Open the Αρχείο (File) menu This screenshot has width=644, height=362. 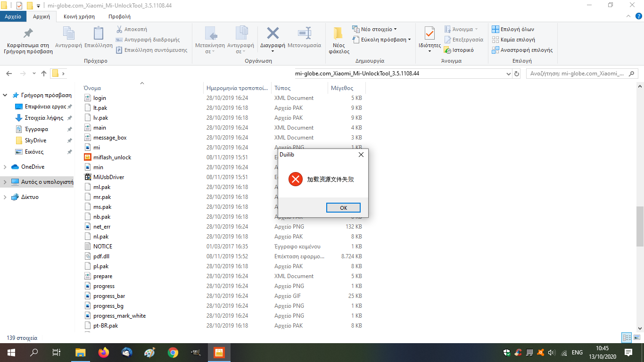coord(13,16)
